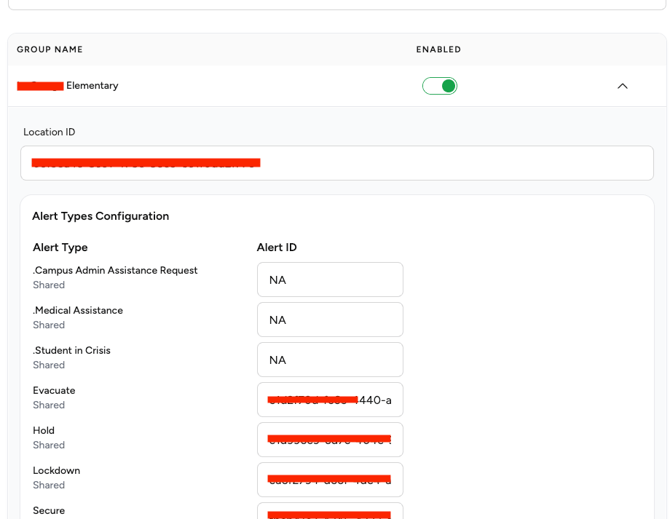The width and height of the screenshot is (670, 519).
Task: Click the ENABLED column header
Action: (438, 49)
